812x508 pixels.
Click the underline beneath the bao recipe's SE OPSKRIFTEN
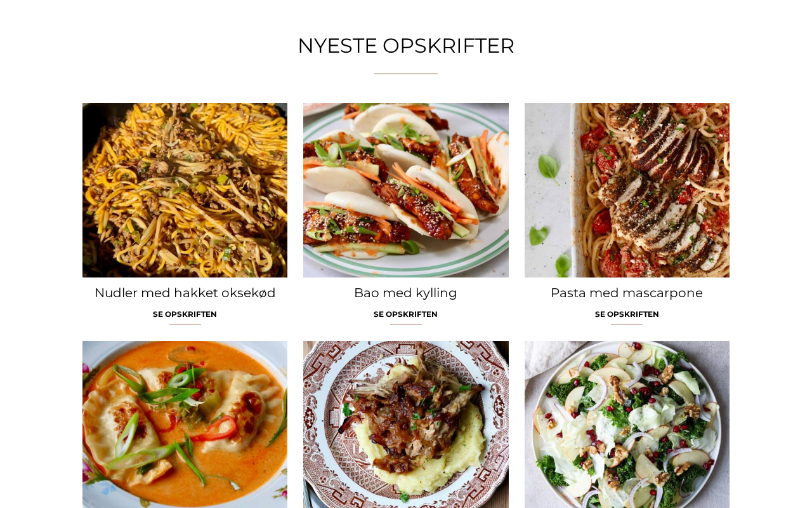click(x=406, y=324)
